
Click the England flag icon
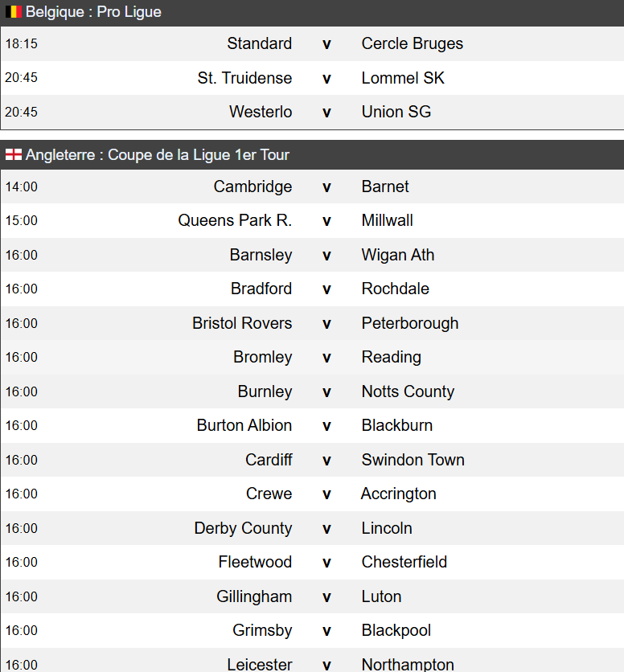click(x=14, y=154)
